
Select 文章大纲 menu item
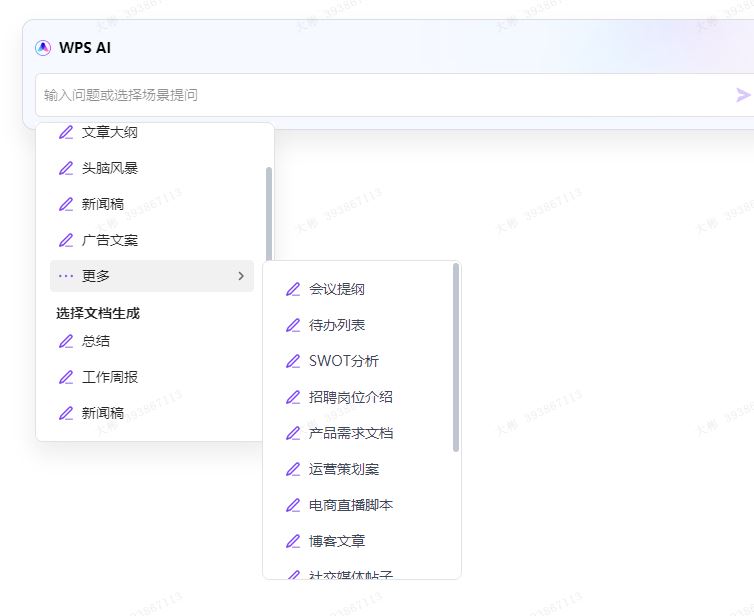click(x=152, y=132)
